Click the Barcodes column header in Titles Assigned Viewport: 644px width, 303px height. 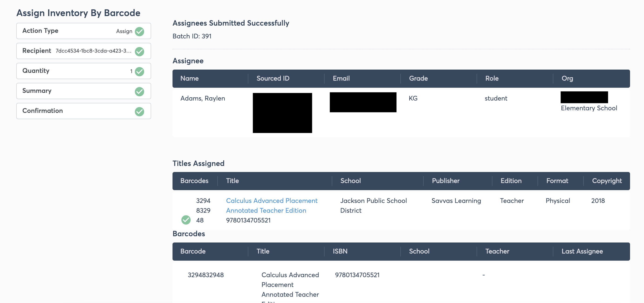[x=194, y=181]
